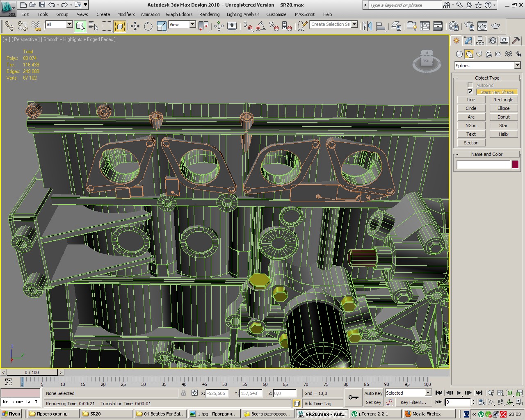Switch to the Display panel tab
Image resolution: width=525 pixels, height=420 pixels.
click(504, 41)
